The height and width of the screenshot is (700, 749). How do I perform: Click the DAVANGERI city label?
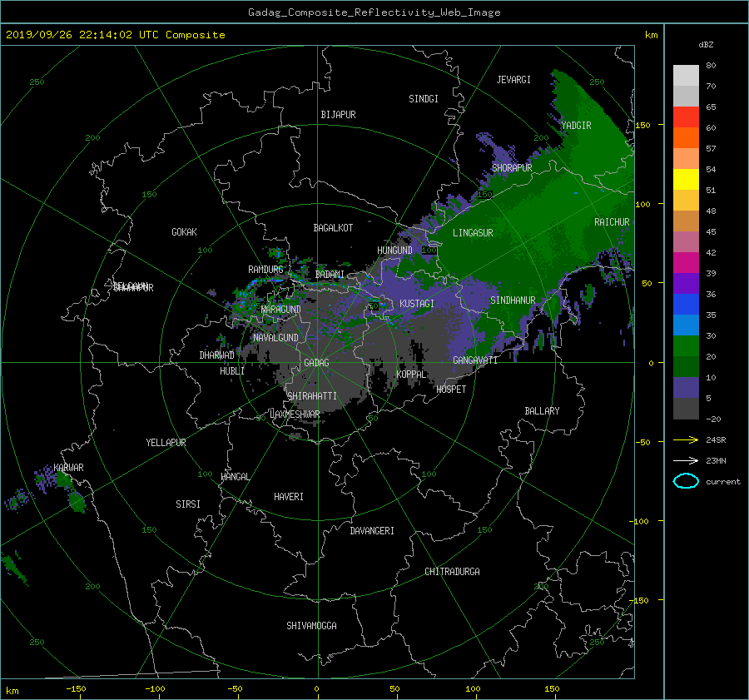pyautogui.click(x=372, y=531)
